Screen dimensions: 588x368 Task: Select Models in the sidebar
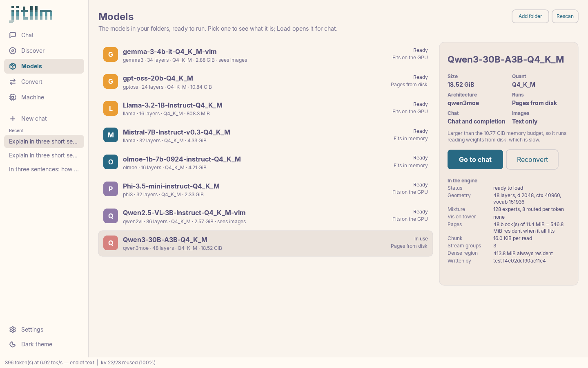point(44,66)
